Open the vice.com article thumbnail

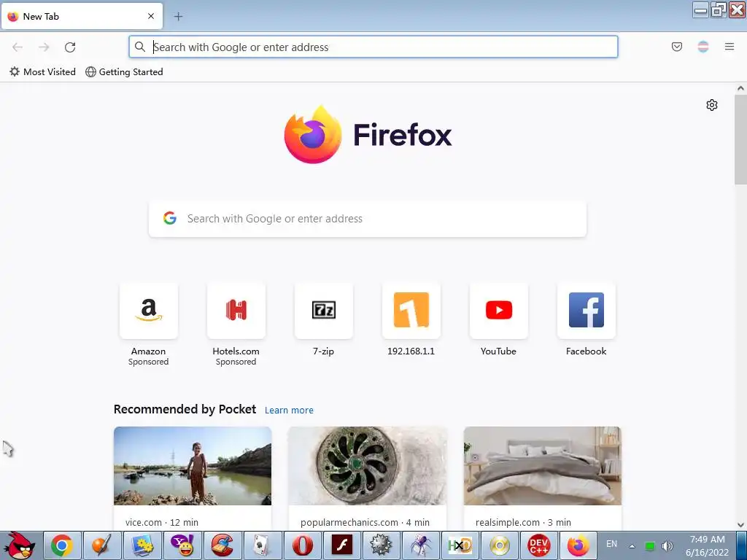point(193,466)
